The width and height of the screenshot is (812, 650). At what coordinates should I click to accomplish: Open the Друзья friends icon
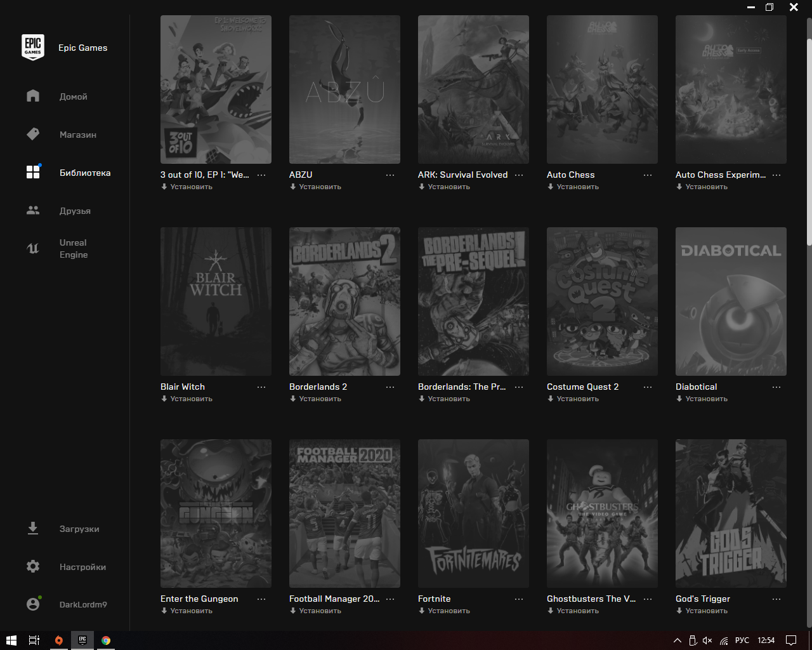33,210
